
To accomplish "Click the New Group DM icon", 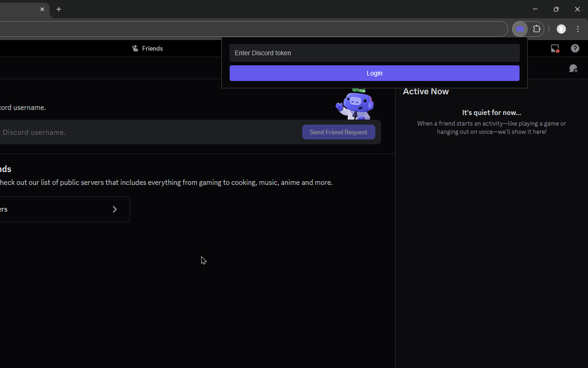I will 573,69.
